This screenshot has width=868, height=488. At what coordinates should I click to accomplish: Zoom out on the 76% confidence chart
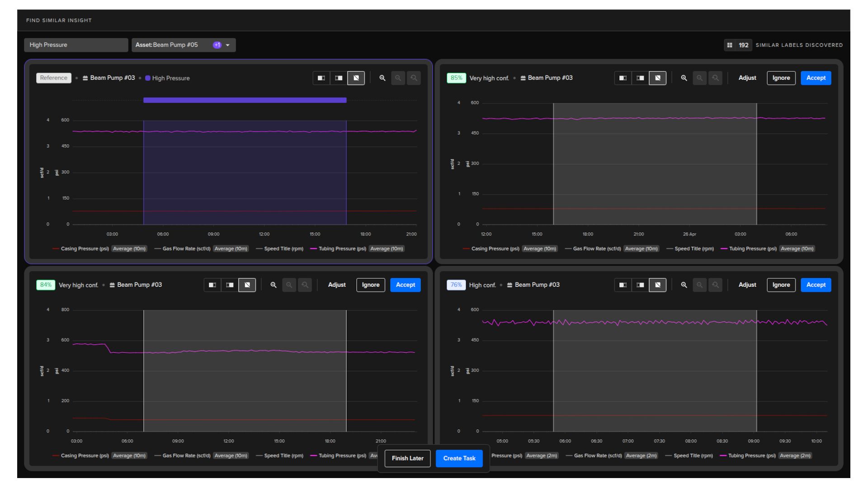click(700, 285)
